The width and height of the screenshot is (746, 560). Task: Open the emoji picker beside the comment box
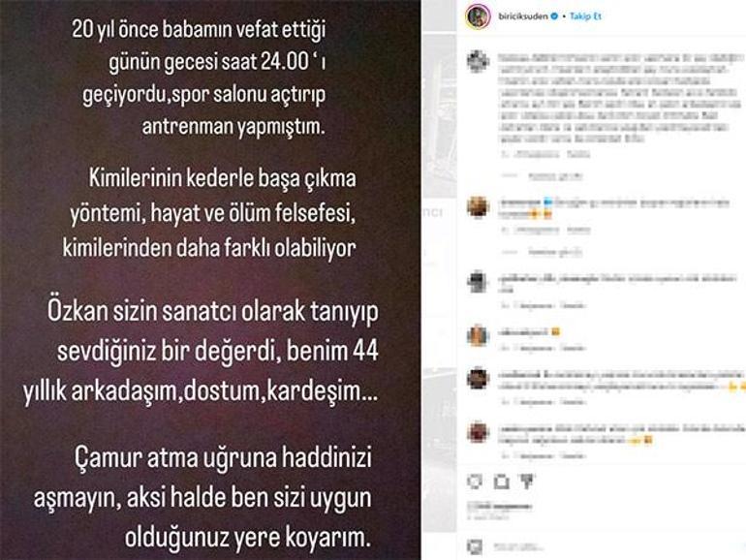[x=475, y=546]
